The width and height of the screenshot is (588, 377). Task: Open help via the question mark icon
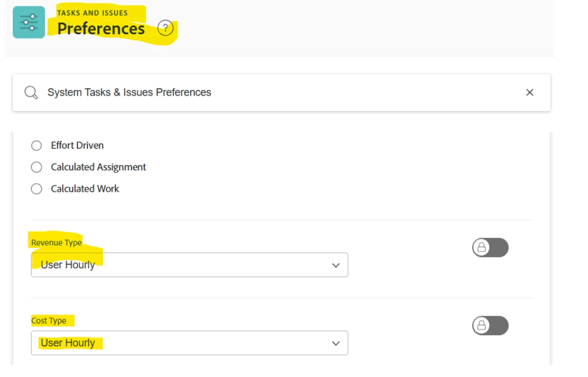tap(165, 28)
